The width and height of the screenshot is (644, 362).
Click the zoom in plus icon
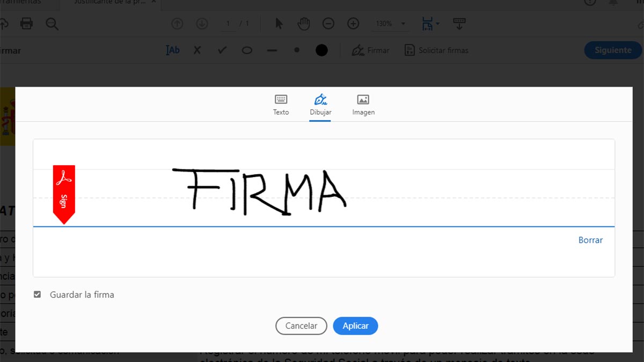coord(353,24)
